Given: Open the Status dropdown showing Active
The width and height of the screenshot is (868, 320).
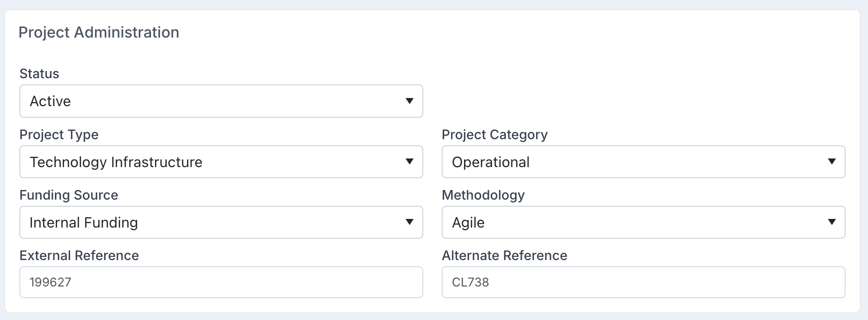Looking at the screenshot, I should coord(221,101).
